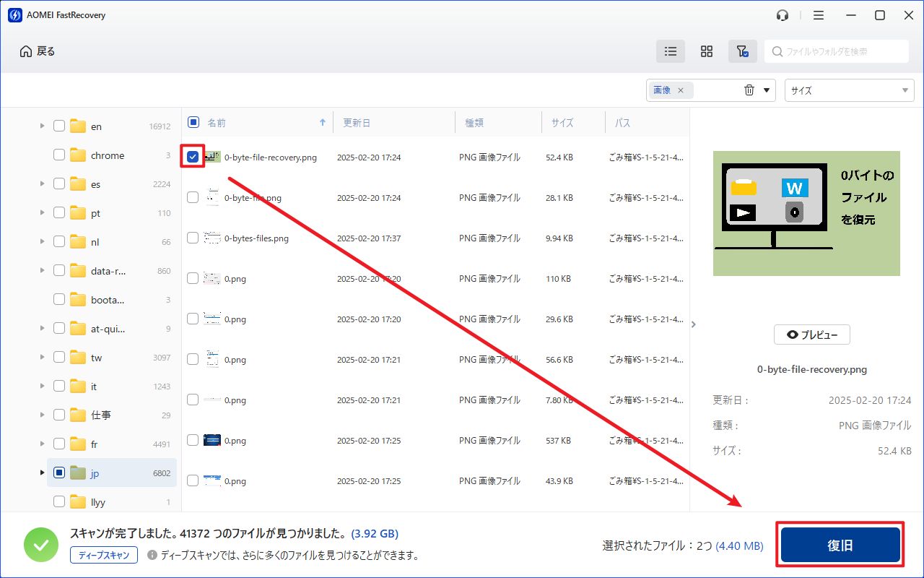Uncheck 0-byte-file-recovery.png checkbox
The image size is (924, 578).
click(193, 156)
